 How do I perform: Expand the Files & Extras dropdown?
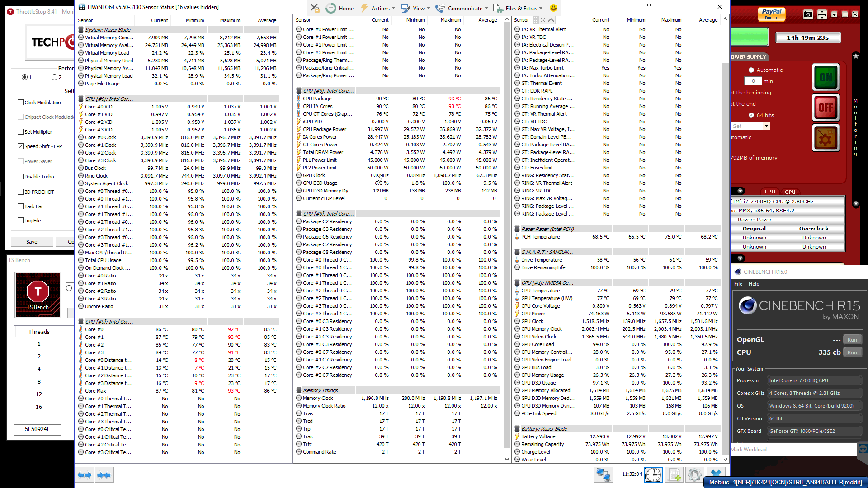point(521,8)
